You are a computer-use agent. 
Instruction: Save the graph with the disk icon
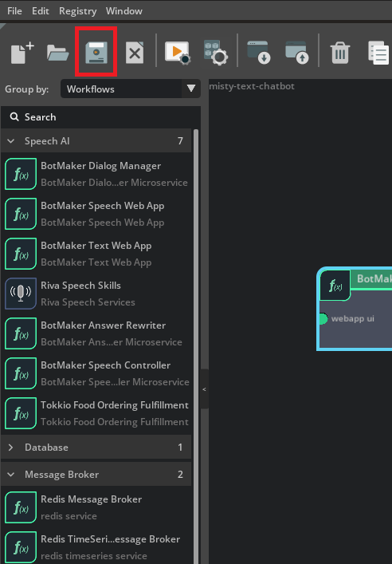pyautogui.click(x=96, y=53)
